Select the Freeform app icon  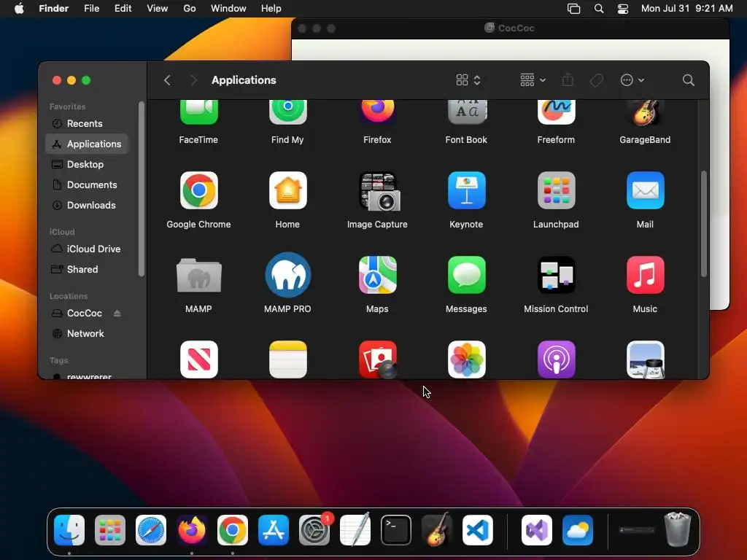coord(556,112)
